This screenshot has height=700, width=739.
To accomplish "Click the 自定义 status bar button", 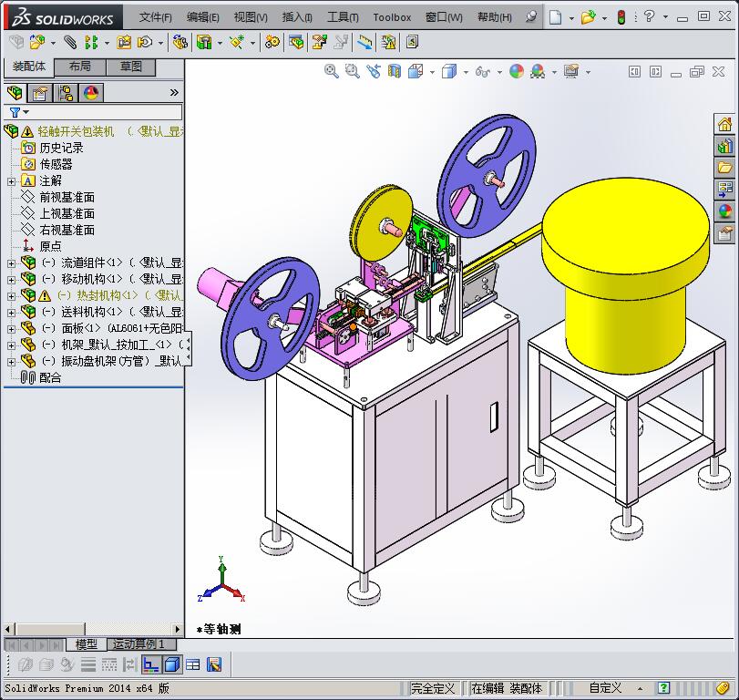I will click(x=605, y=688).
